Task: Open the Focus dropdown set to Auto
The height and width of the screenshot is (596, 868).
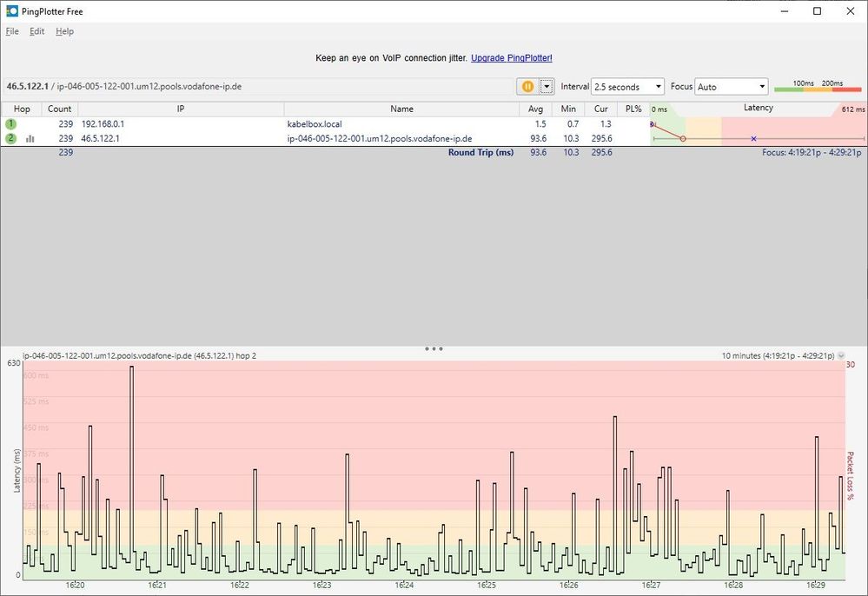Action: (x=731, y=86)
